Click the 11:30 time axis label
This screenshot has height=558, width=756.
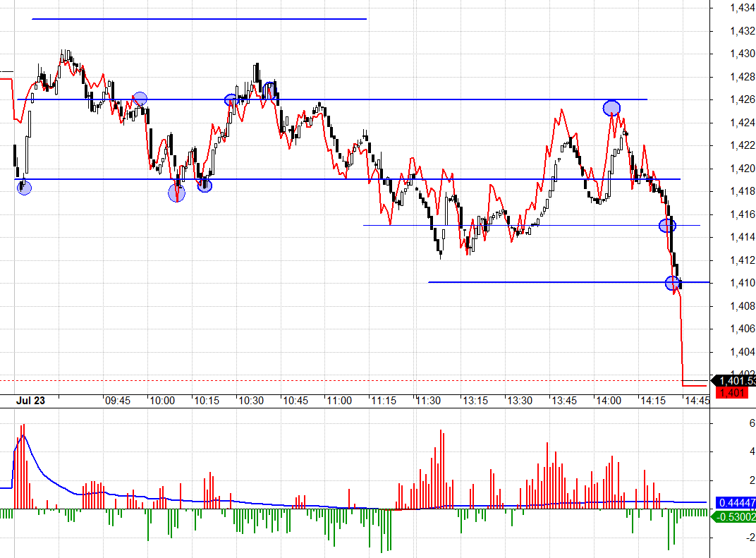pos(428,401)
